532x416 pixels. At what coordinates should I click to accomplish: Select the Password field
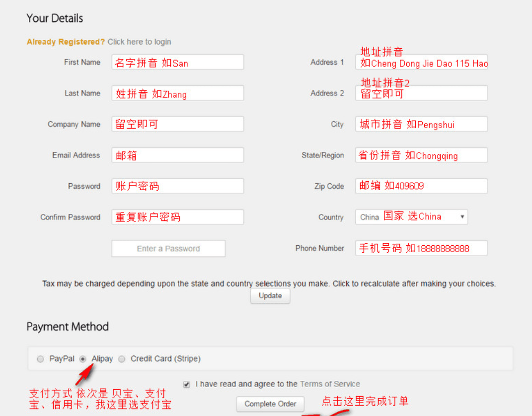click(177, 186)
